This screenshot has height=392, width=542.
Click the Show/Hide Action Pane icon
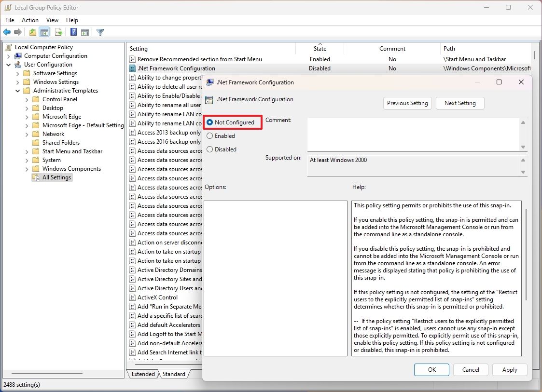click(x=85, y=32)
